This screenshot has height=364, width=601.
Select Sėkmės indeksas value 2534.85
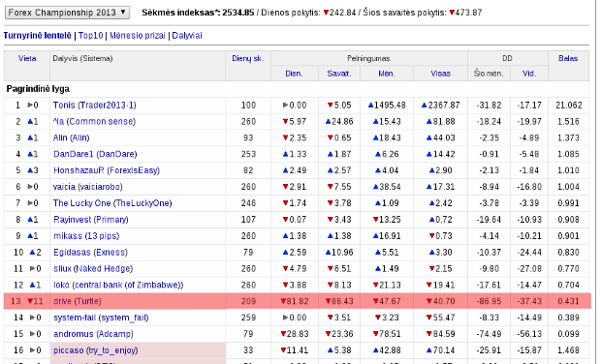238,13
